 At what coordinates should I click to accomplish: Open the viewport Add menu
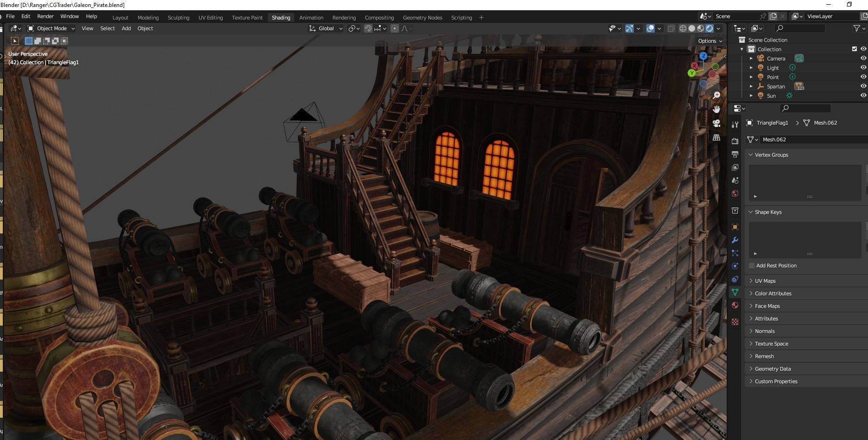coord(126,28)
